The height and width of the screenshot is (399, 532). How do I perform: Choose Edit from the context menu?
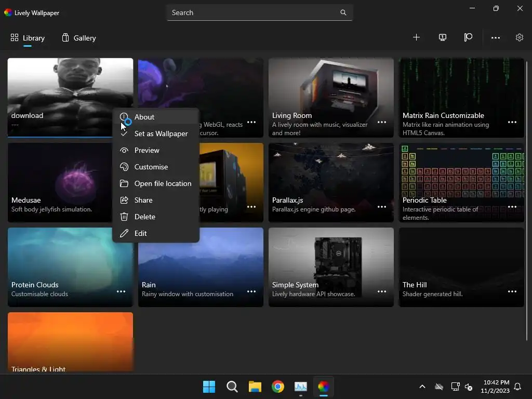(x=156, y=233)
